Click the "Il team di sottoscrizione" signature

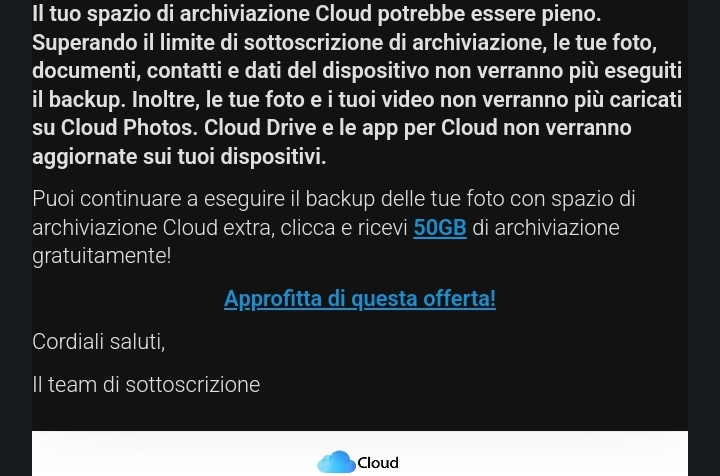(x=146, y=385)
